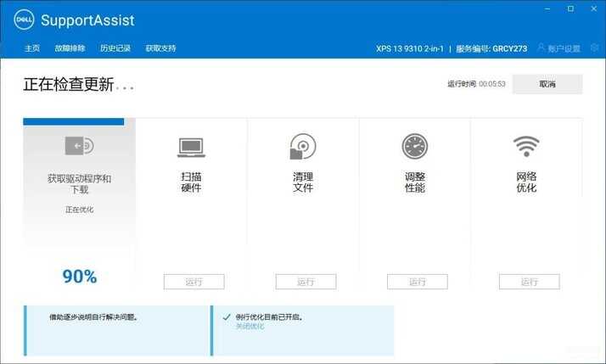The width and height of the screenshot is (606, 364).
Task: Maximize the SupportAssist window
Action: (571, 8)
